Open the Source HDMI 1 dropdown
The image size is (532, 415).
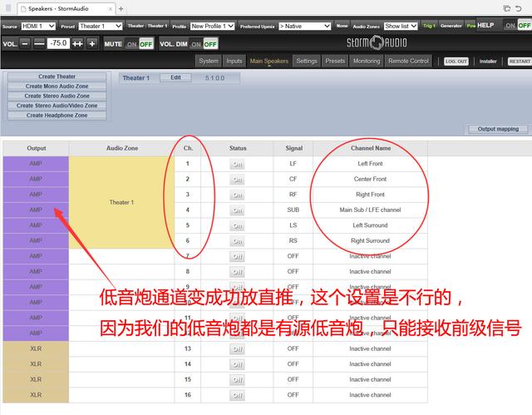[38, 26]
